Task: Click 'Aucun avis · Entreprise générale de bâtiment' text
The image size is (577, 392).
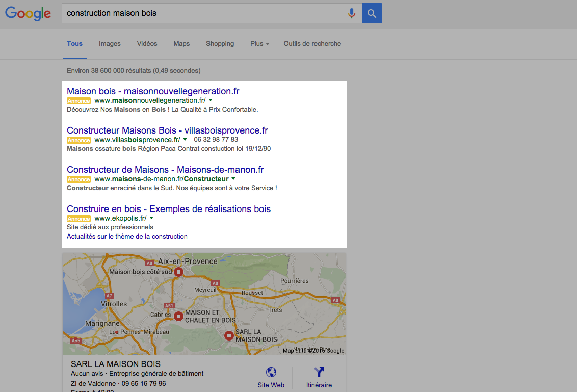Action: tap(137, 373)
